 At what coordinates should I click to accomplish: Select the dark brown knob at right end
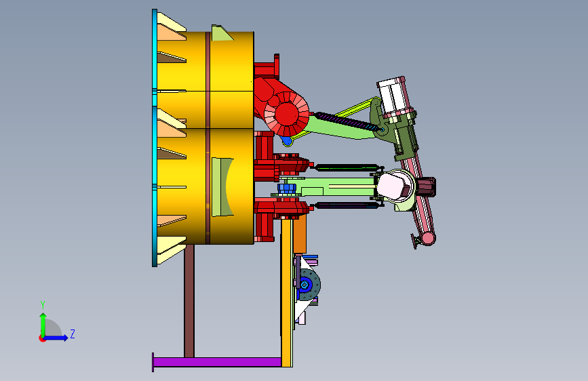coord(427,186)
